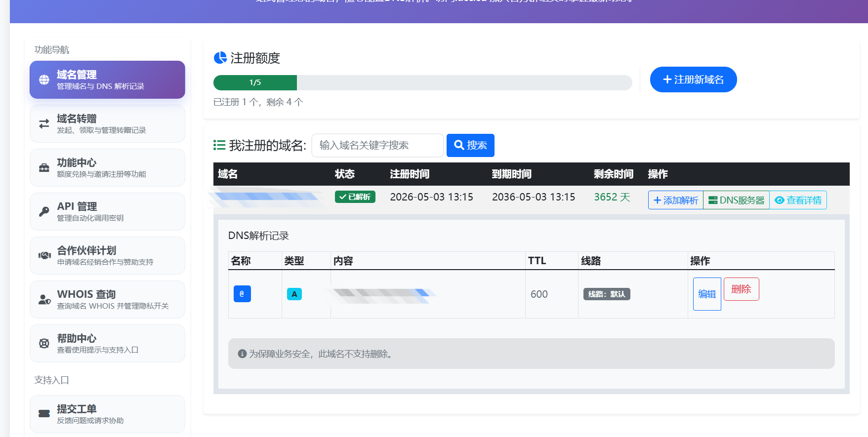Click the 名称 column header in DNS records
The image size is (868, 437).
point(241,261)
